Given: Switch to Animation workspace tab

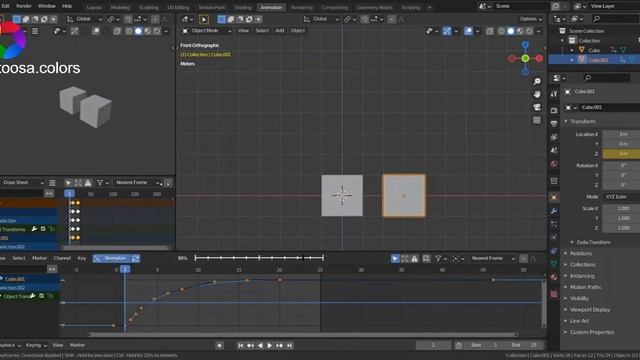Looking at the screenshot, I should coord(271,7).
